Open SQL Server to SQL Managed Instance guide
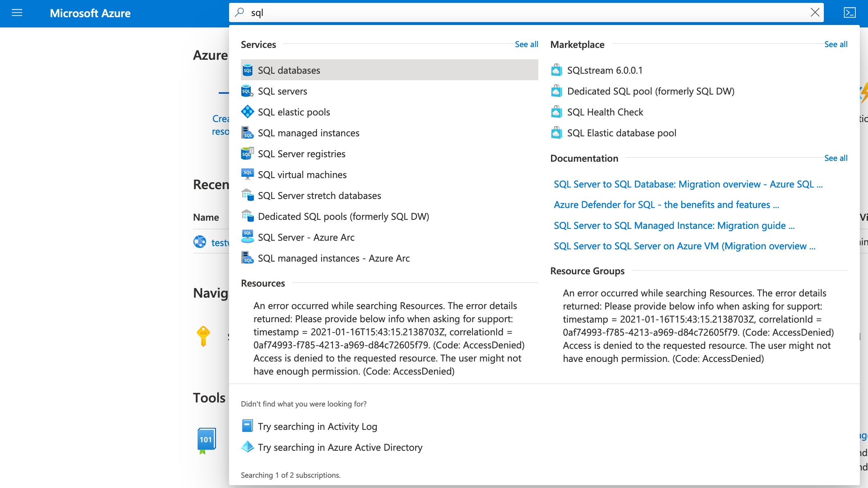Screen dimensions: 868x488 674,226
